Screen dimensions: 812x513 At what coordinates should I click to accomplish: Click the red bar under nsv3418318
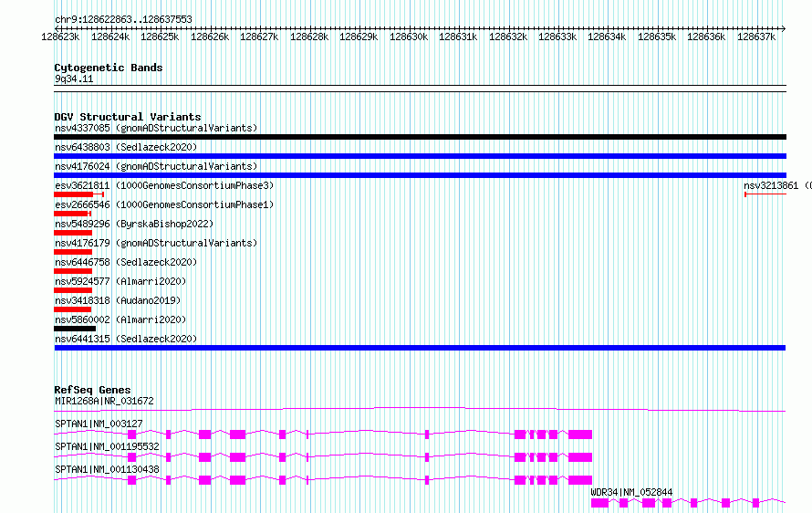72,309
